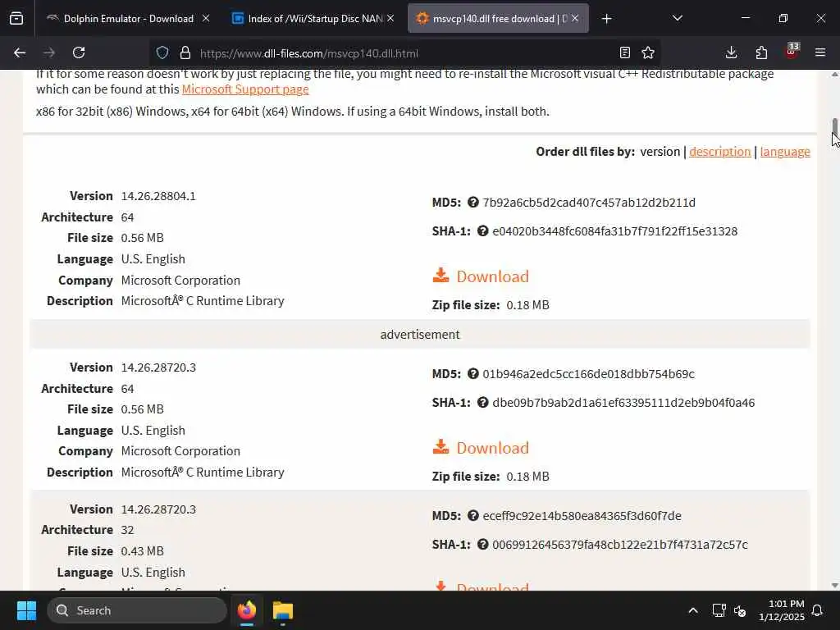840x630 pixels.
Task: List all tabs dropdown arrow
Action: (x=677, y=19)
